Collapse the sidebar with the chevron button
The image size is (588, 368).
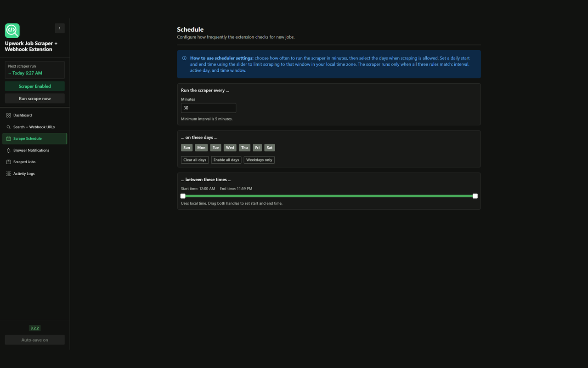point(59,28)
